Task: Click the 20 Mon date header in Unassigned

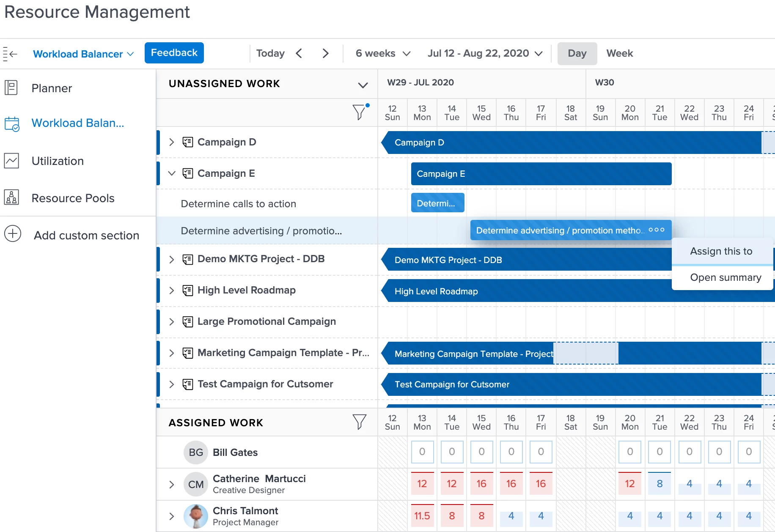Action: pos(630,113)
